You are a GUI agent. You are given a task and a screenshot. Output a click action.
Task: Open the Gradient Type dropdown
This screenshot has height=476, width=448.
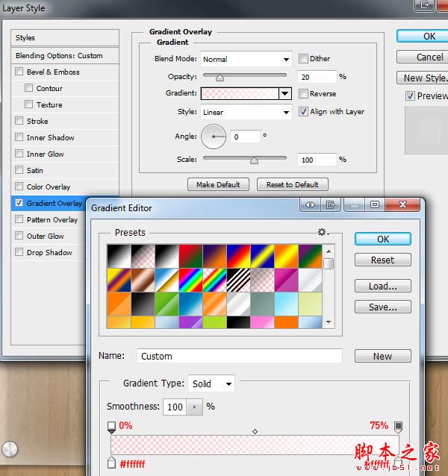click(211, 383)
